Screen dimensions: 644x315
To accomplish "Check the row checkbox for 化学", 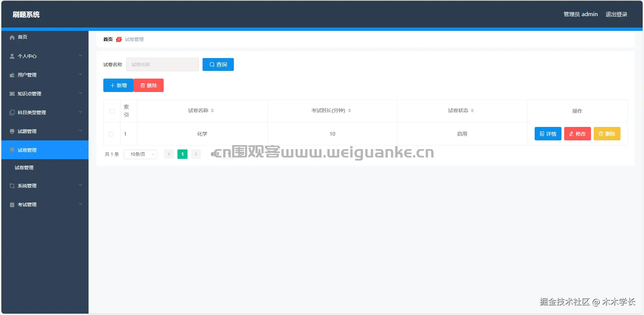I will pyautogui.click(x=111, y=134).
